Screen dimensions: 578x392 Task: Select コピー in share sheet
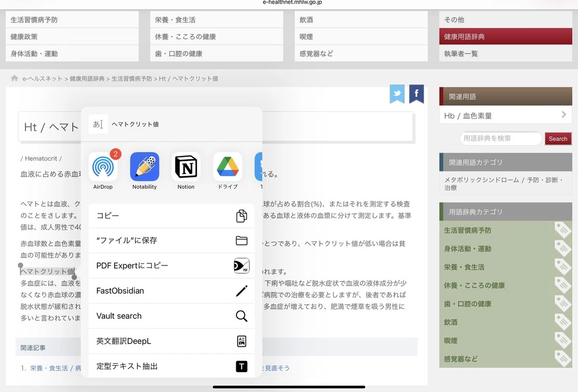171,216
